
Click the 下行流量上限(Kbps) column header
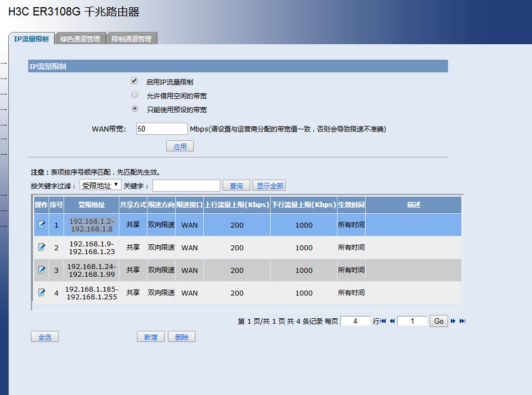click(304, 205)
